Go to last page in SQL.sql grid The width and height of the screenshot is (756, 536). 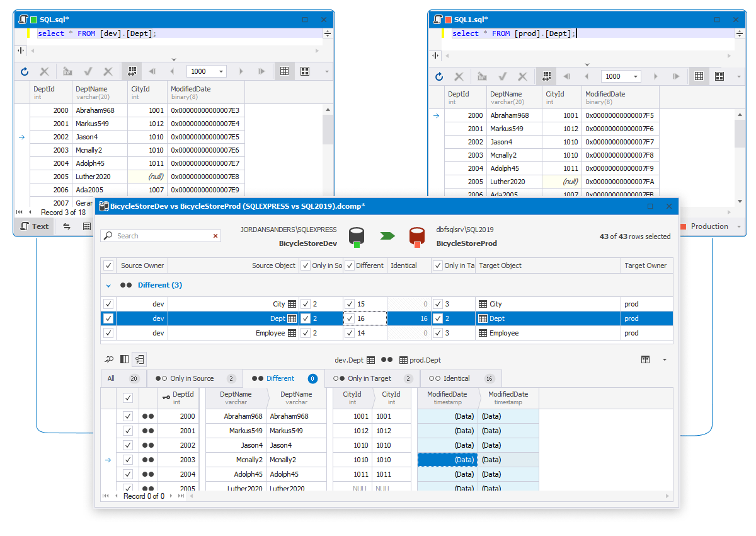pos(261,72)
